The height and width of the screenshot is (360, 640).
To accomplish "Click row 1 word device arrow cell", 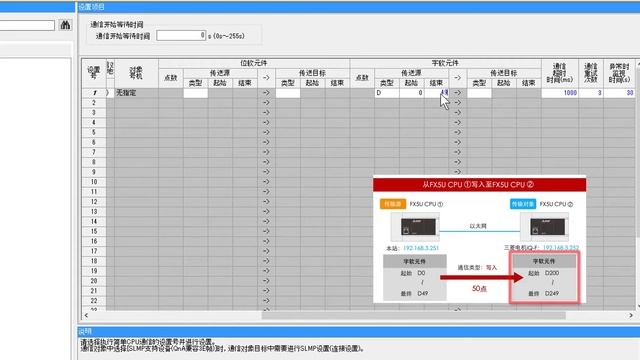I will [x=458, y=93].
